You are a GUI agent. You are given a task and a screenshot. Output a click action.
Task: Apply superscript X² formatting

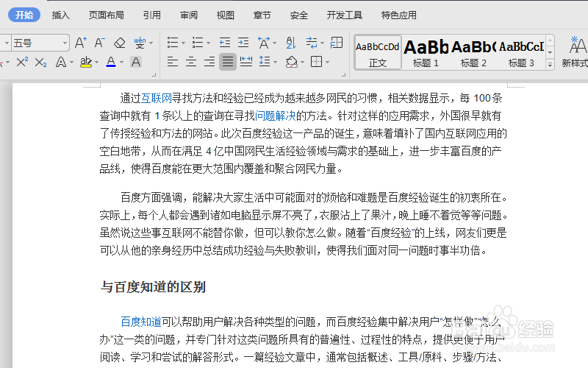click(22, 62)
